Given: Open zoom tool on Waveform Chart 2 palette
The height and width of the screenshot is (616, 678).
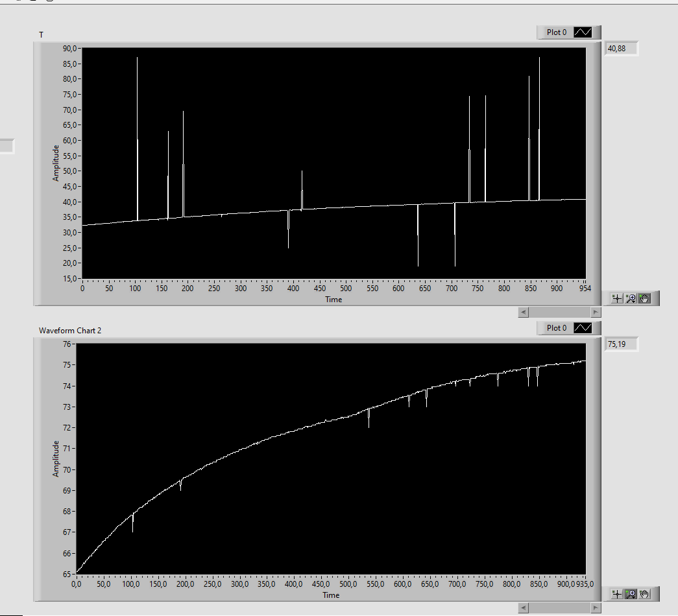Looking at the screenshot, I should 631,594.
